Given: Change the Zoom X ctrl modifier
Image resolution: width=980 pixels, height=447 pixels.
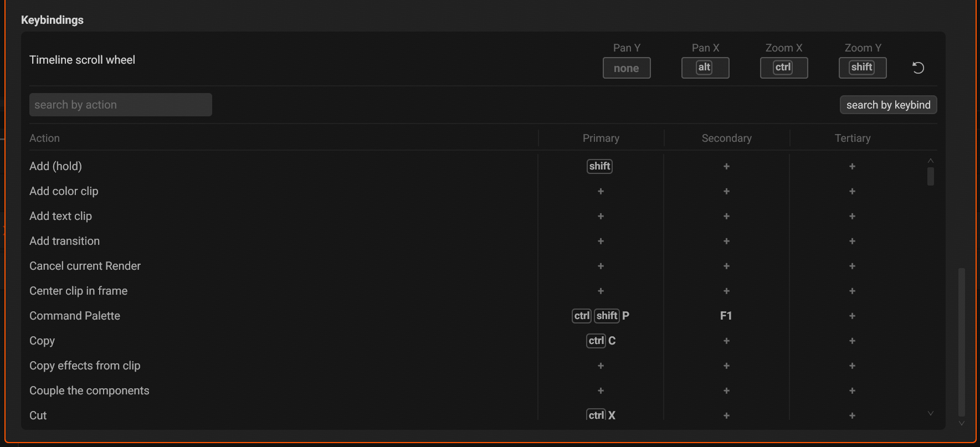Looking at the screenshot, I should [784, 68].
